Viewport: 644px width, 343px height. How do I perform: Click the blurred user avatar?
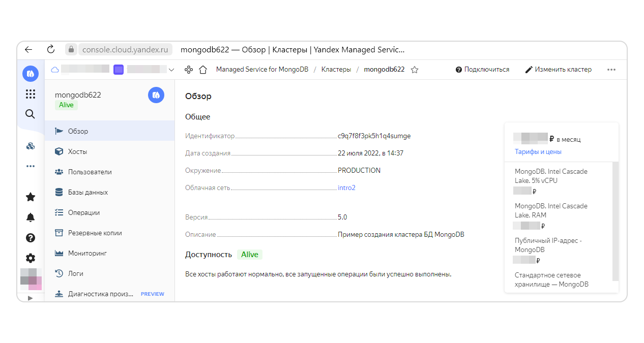click(31, 279)
